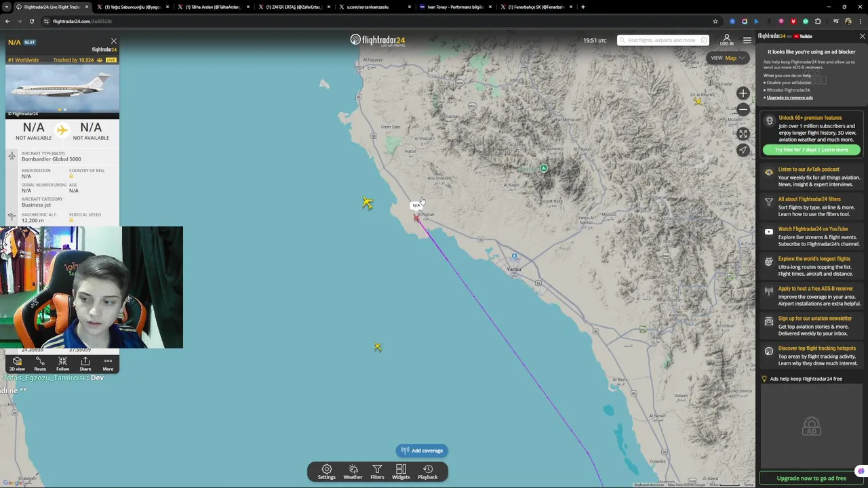Open browser extensions puzzle icon
Viewport: 868px width, 488px height.
817,21
